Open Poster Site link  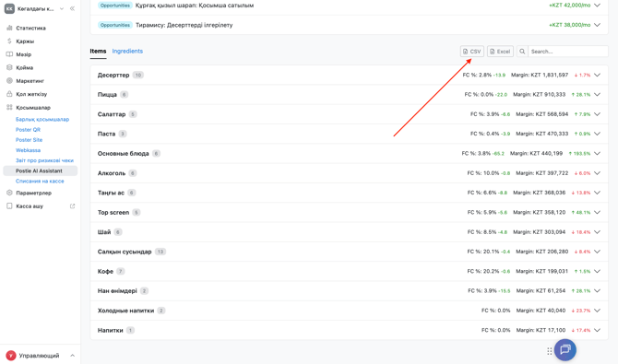29,140
